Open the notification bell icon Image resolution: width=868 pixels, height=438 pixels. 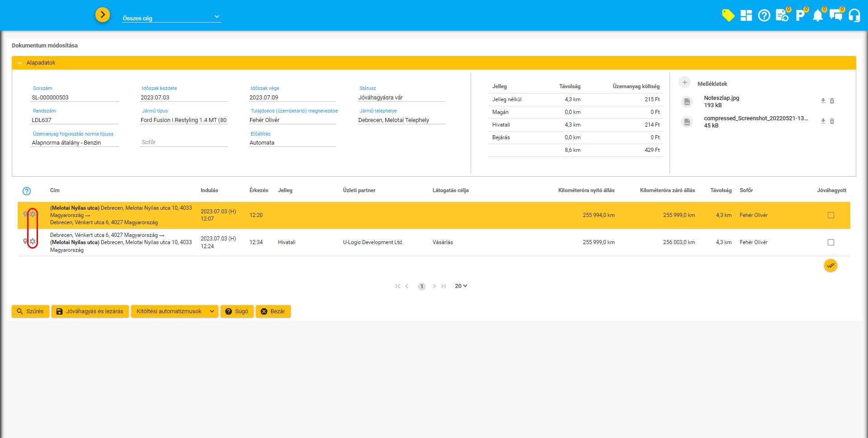coord(817,16)
